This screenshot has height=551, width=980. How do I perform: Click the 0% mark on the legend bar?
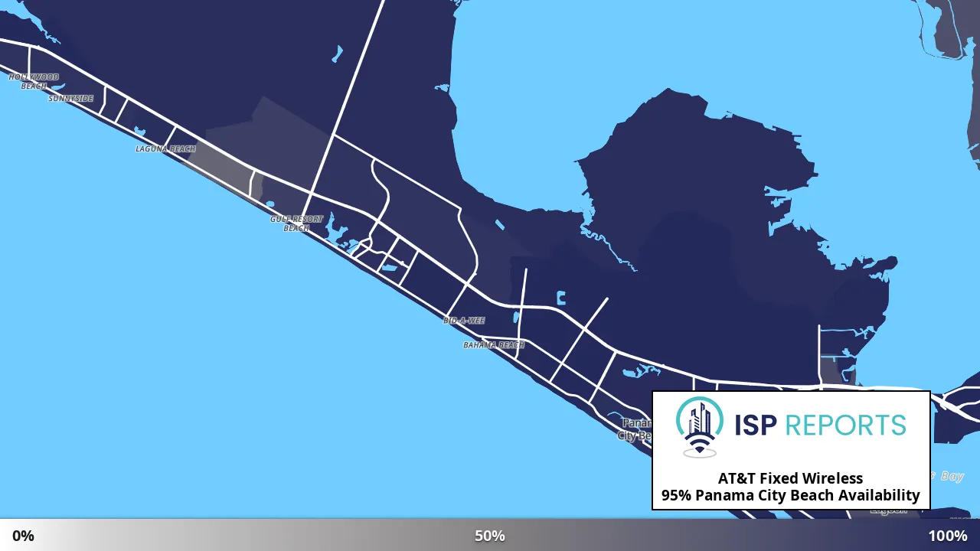click(x=23, y=536)
